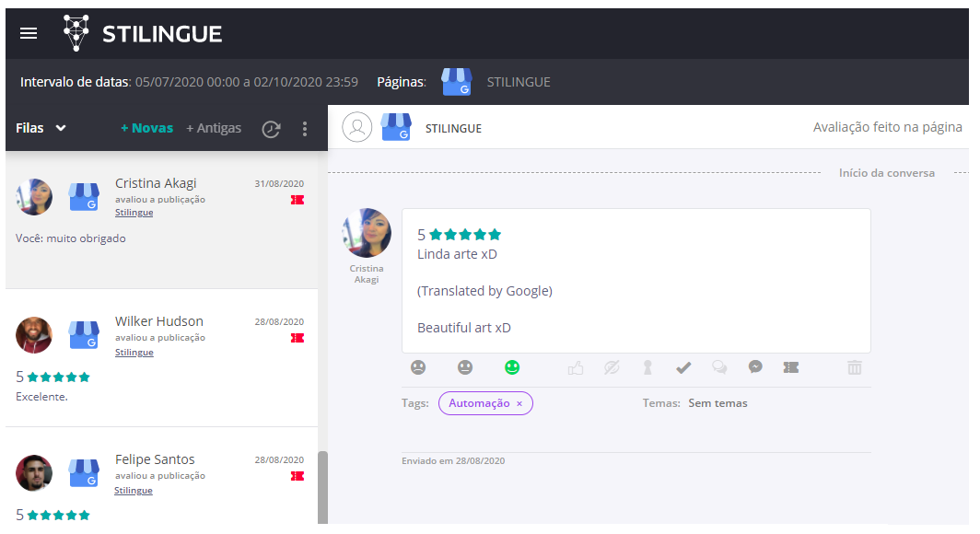Viewport: 980px width, 534px height.
Task: Click the 31/08/2020 date on Cristina's card
Action: point(279,183)
